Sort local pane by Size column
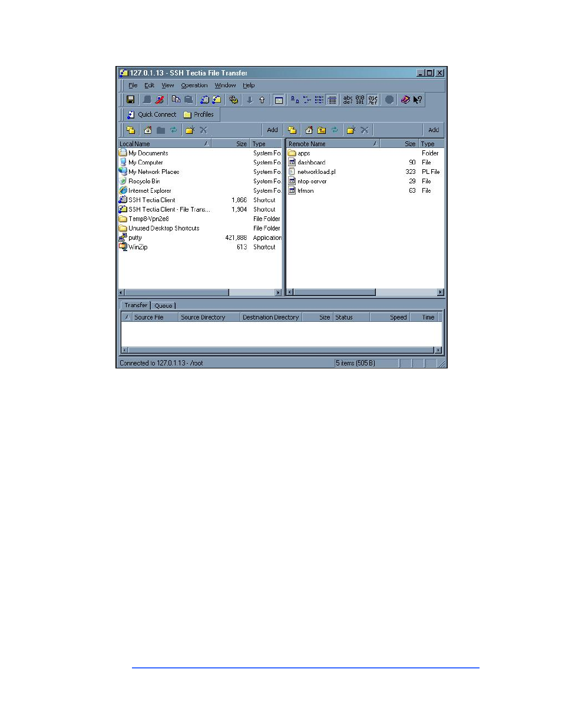 pyautogui.click(x=231, y=144)
